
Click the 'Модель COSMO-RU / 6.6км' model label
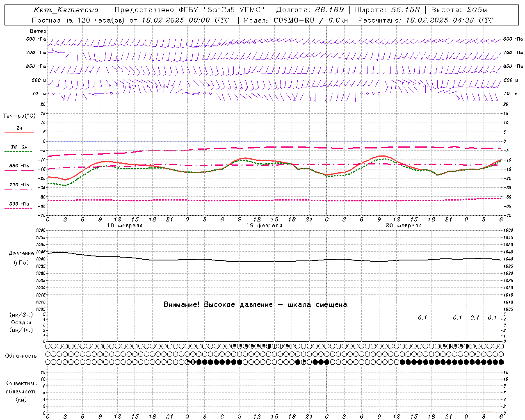tap(296, 20)
